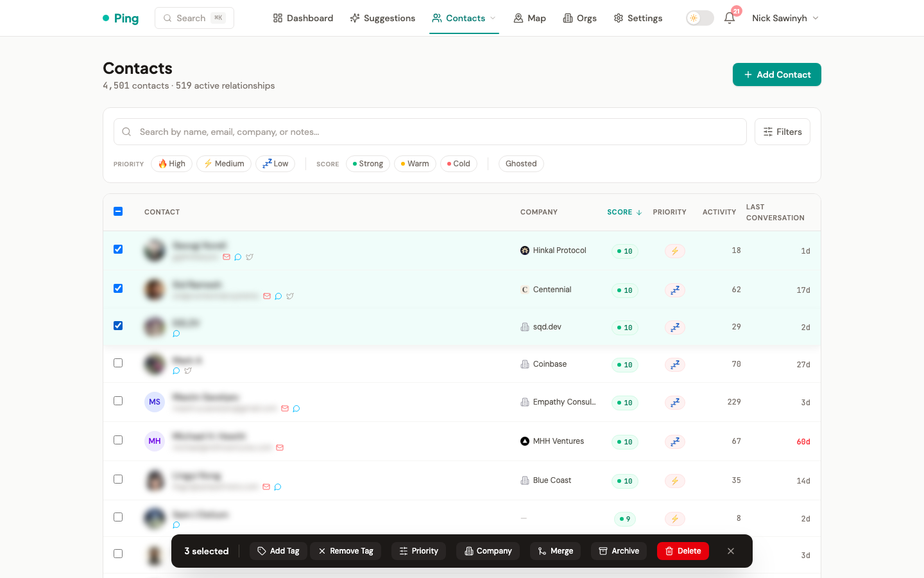924x578 pixels.
Task: Click the low priority badge in Coinbase row
Action: pos(675,365)
